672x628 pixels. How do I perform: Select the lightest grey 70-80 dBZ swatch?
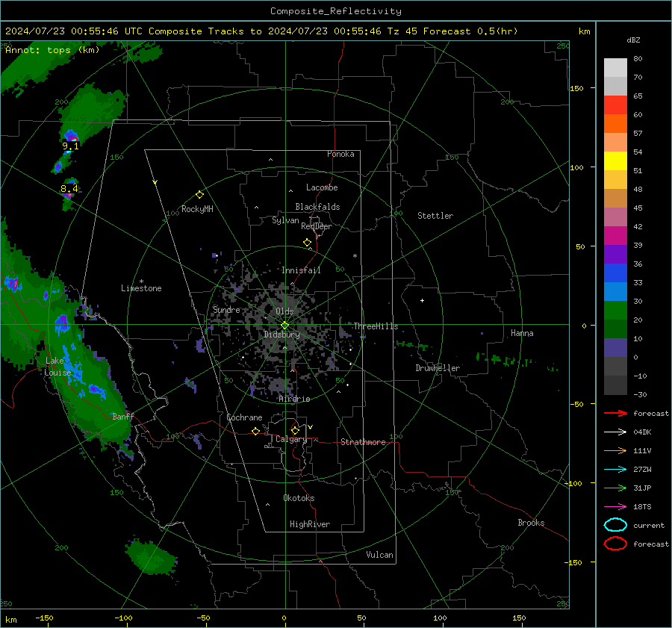click(x=615, y=68)
